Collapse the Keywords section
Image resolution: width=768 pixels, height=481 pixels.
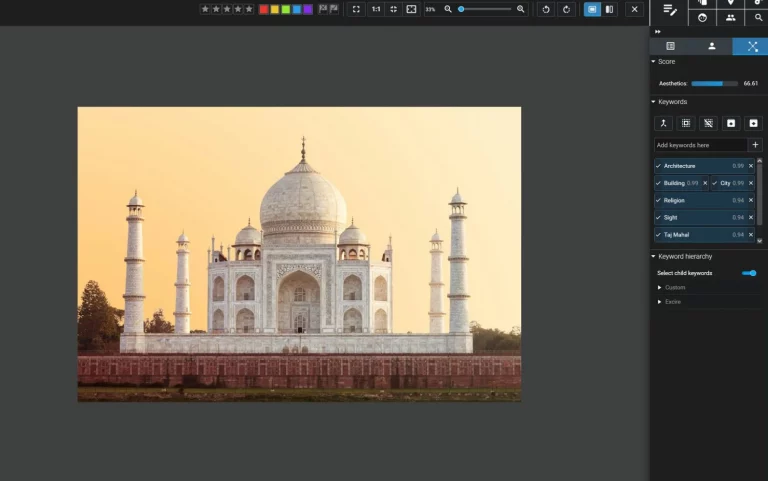(x=653, y=102)
